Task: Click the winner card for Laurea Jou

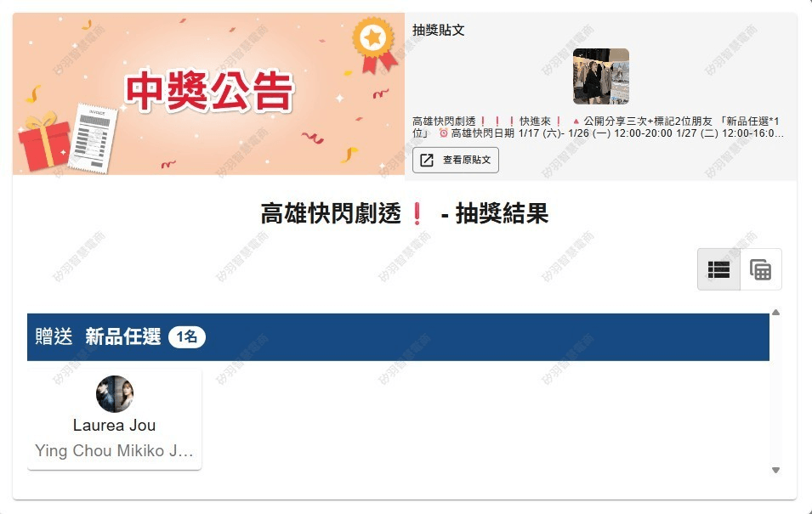Action: point(115,420)
